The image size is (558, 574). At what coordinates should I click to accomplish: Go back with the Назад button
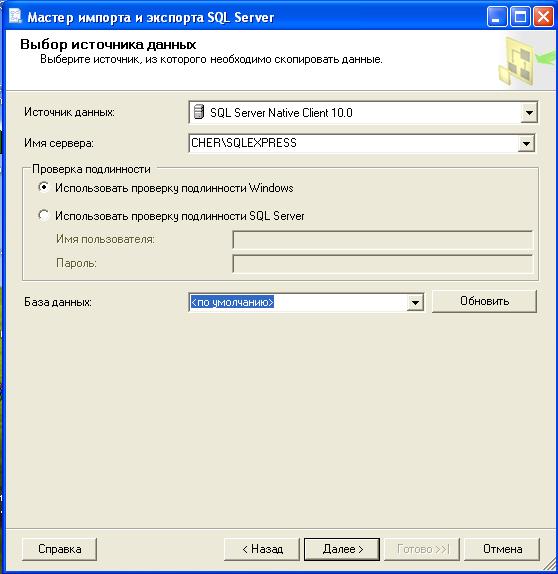click(262, 549)
